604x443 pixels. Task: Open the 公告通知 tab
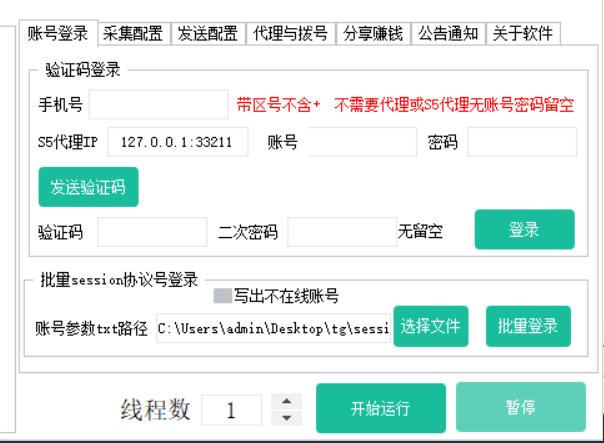click(x=447, y=33)
